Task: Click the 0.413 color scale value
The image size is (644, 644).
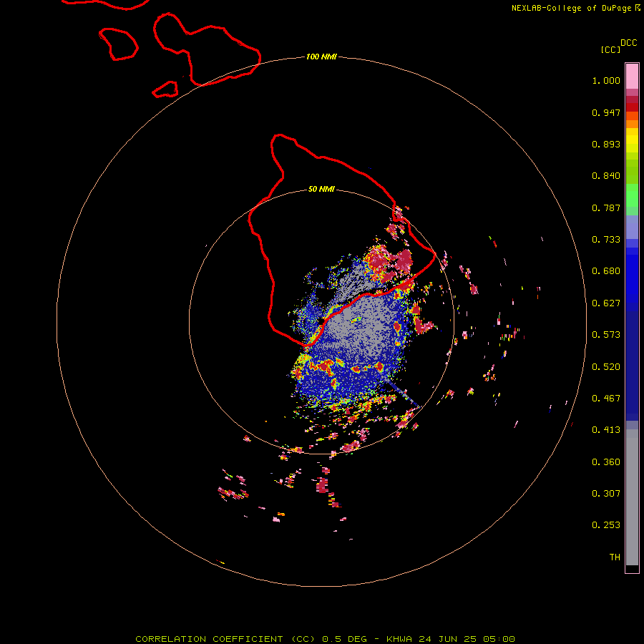Action: 606,430
